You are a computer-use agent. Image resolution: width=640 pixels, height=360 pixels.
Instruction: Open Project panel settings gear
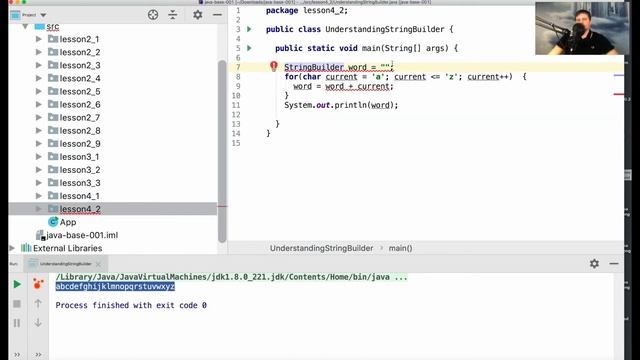pyautogui.click(x=198, y=15)
